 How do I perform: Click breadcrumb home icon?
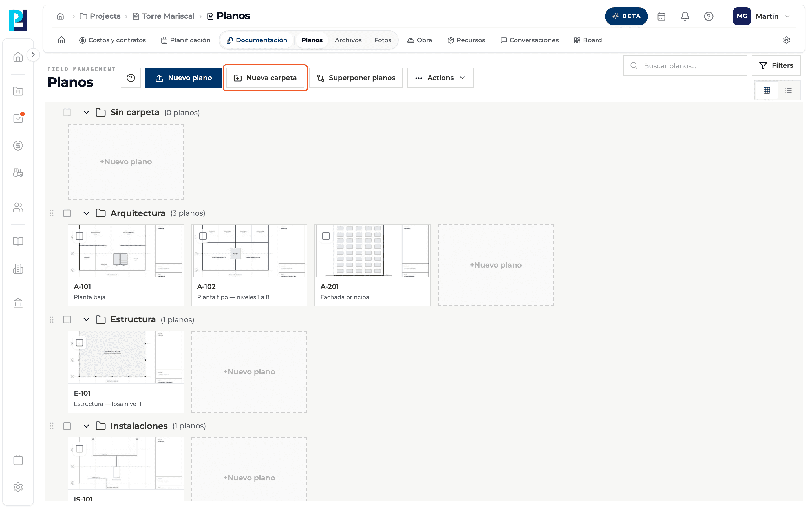pyautogui.click(x=60, y=16)
